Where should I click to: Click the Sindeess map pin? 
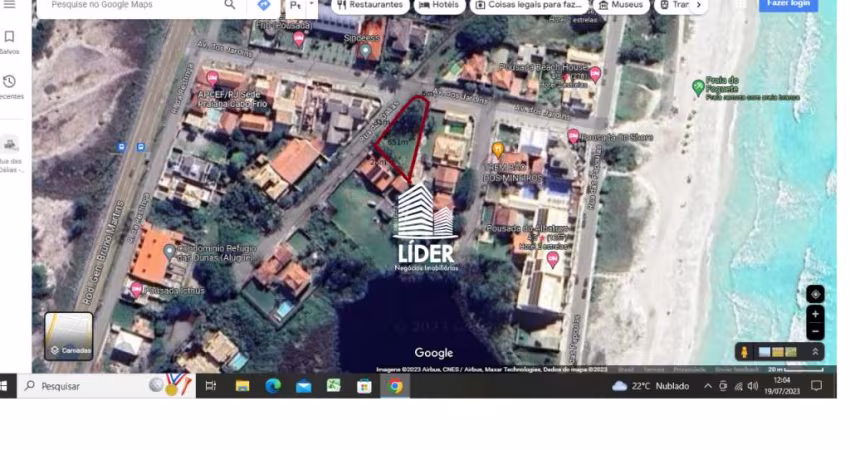365,51
